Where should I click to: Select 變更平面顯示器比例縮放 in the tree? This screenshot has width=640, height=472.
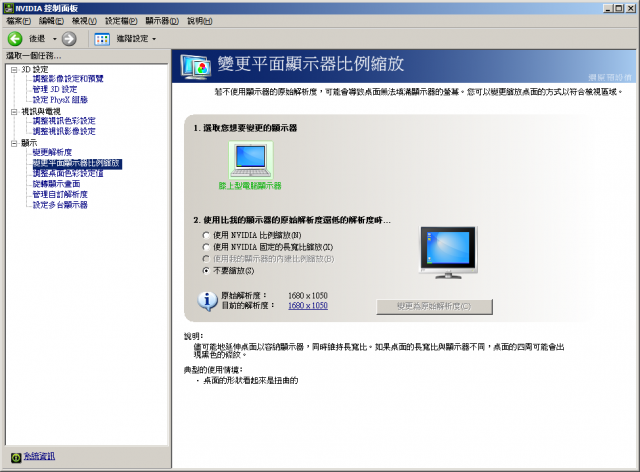[77, 163]
